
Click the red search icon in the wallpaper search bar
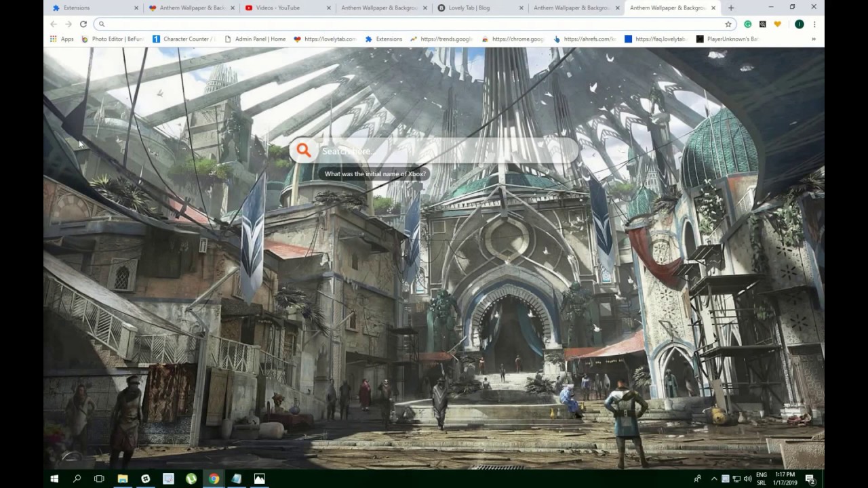[303, 150]
